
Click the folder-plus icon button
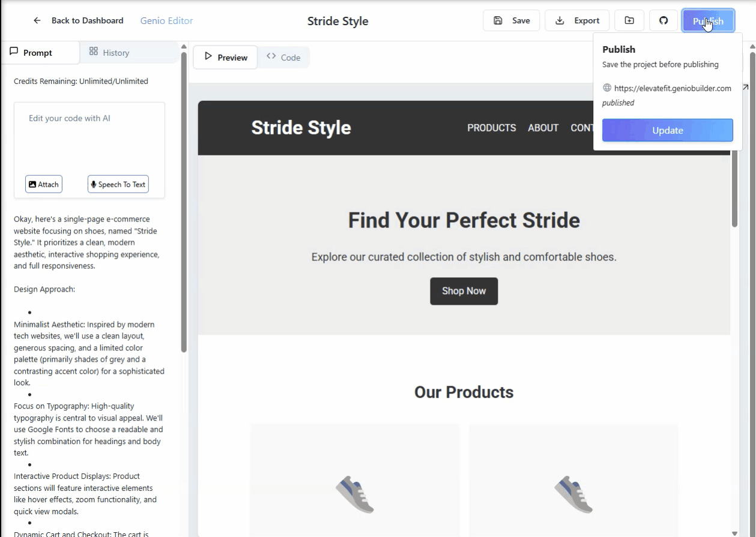point(629,20)
